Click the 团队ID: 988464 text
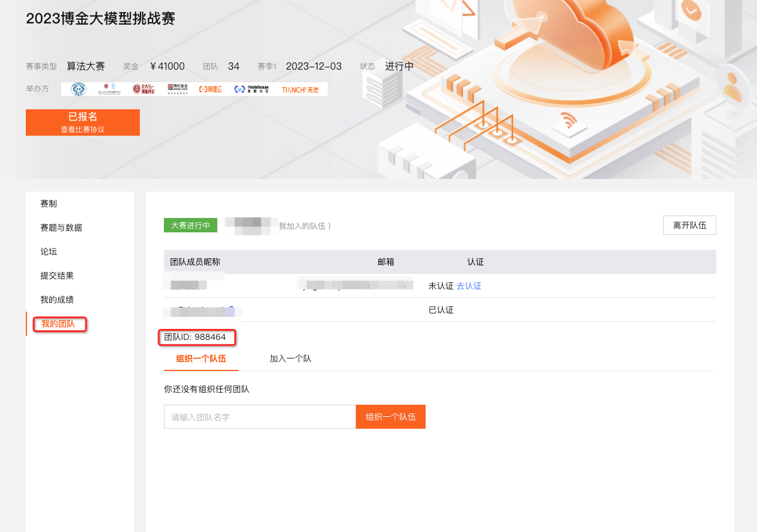Screen dimensions: 757x532 pyautogui.click(x=195, y=337)
